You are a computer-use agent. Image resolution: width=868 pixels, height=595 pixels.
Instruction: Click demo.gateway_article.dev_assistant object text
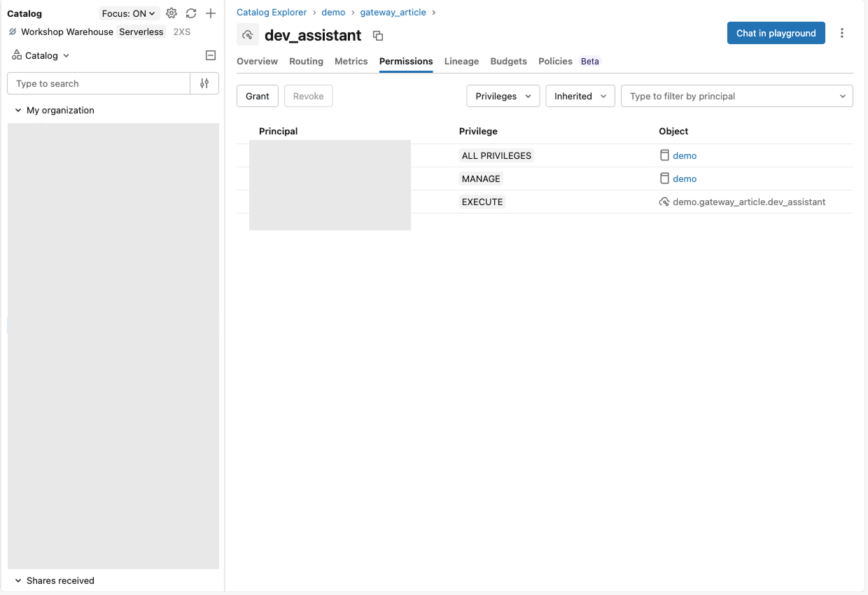coord(749,202)
